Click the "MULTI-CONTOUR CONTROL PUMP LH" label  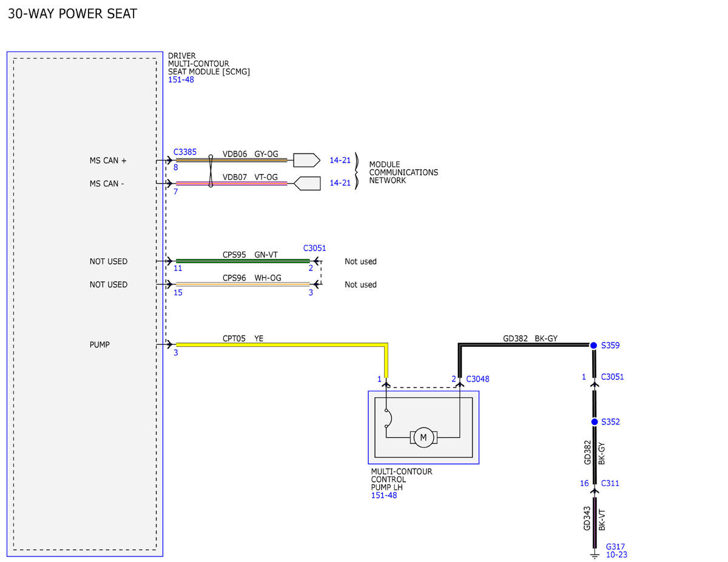[401, 479]
